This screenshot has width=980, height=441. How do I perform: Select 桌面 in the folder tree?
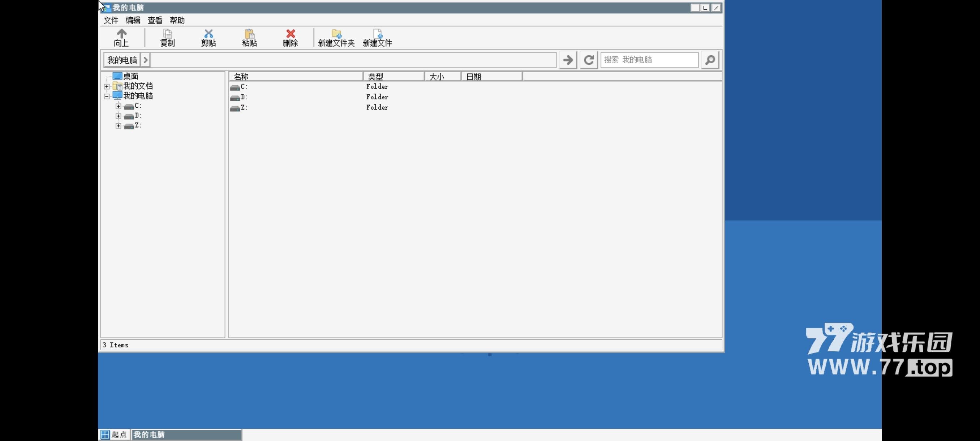coord(130,76)
